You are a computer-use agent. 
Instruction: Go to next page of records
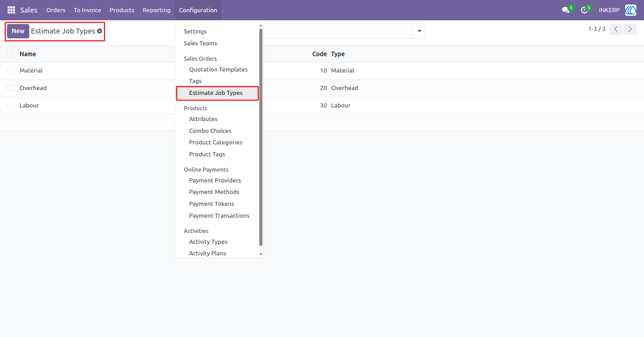630,29
